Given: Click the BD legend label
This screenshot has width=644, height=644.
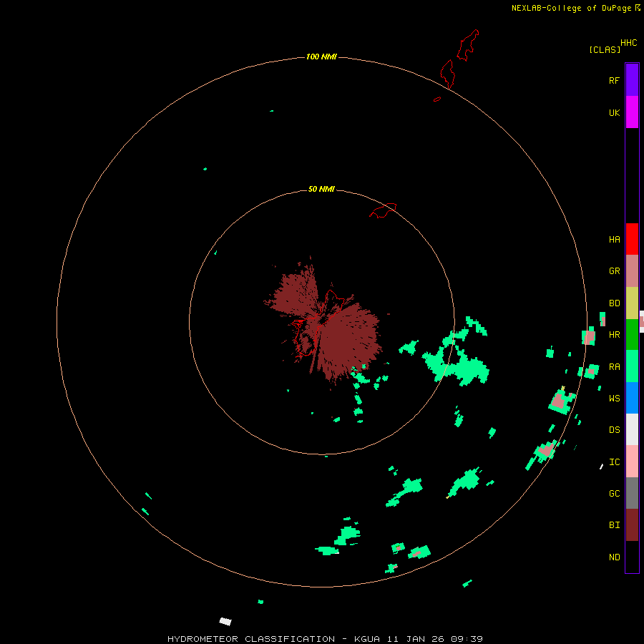Looking at the screenshot, I should coord(614,303).
